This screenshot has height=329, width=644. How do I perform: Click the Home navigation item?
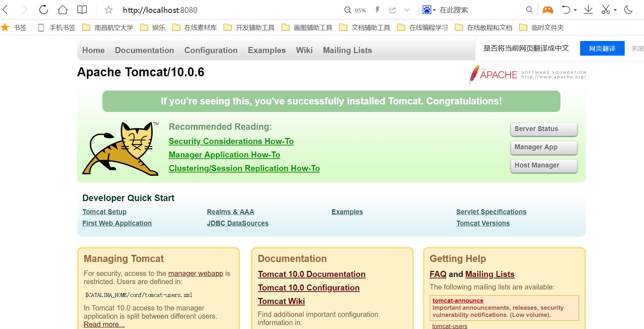tap(94, 50)
